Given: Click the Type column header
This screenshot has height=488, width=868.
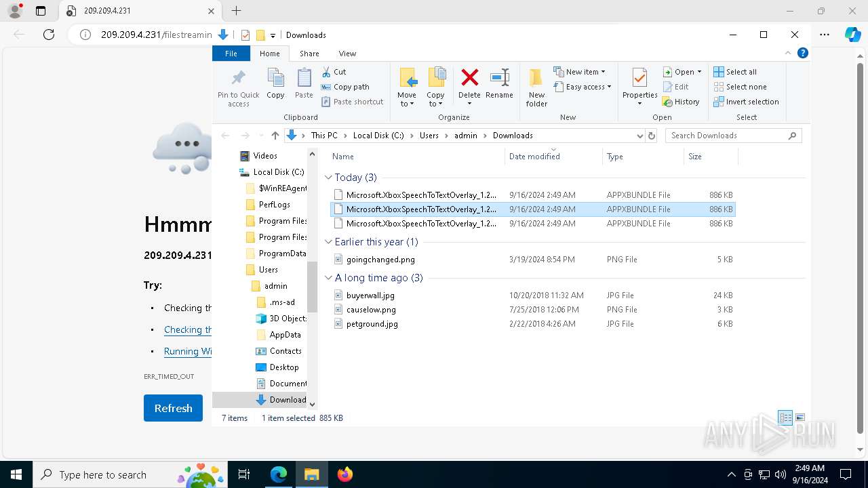Looking at the screenshot, I should point(644,157).
